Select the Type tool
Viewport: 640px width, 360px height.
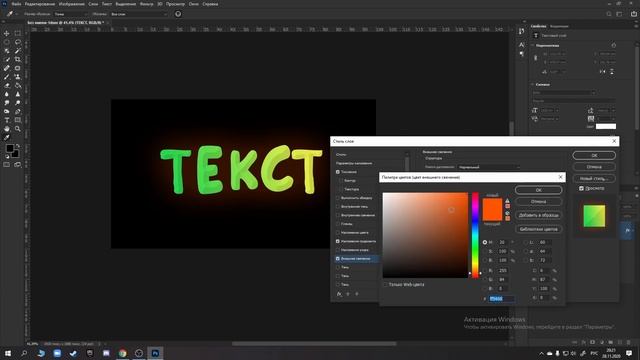tap(7, 120)
